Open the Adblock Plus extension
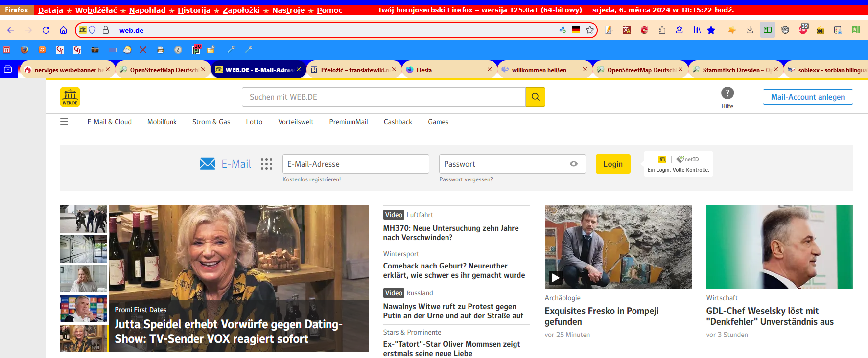Image resolution: width=868 pixels, height=358 pixels. point(803,30)
